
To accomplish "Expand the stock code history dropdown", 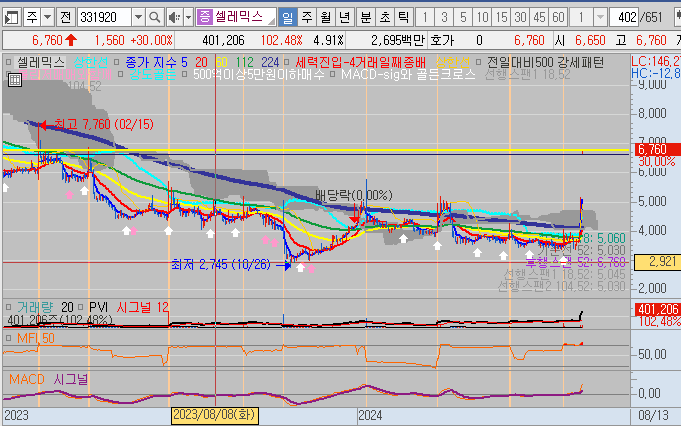I will 138,17.
